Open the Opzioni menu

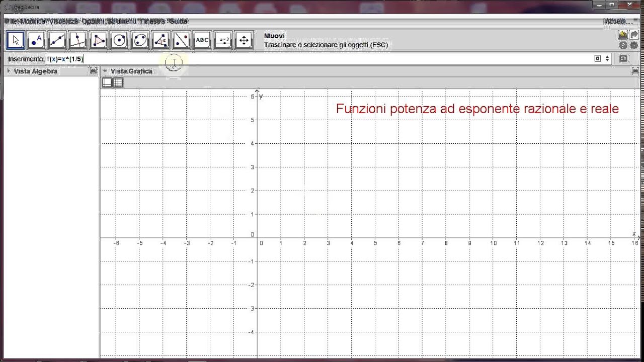94,21
